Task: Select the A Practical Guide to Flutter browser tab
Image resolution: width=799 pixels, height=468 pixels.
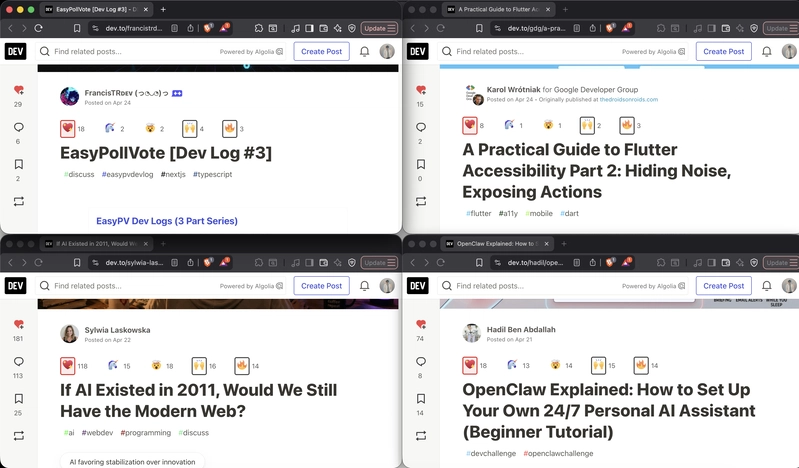Action: pos(499,9)
